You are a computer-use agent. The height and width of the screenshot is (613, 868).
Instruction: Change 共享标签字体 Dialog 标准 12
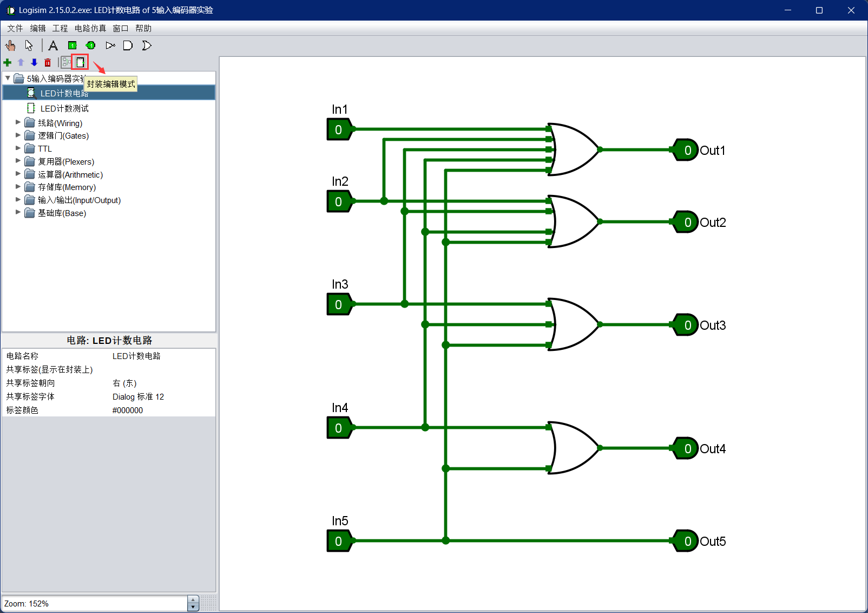coord(163,396)
